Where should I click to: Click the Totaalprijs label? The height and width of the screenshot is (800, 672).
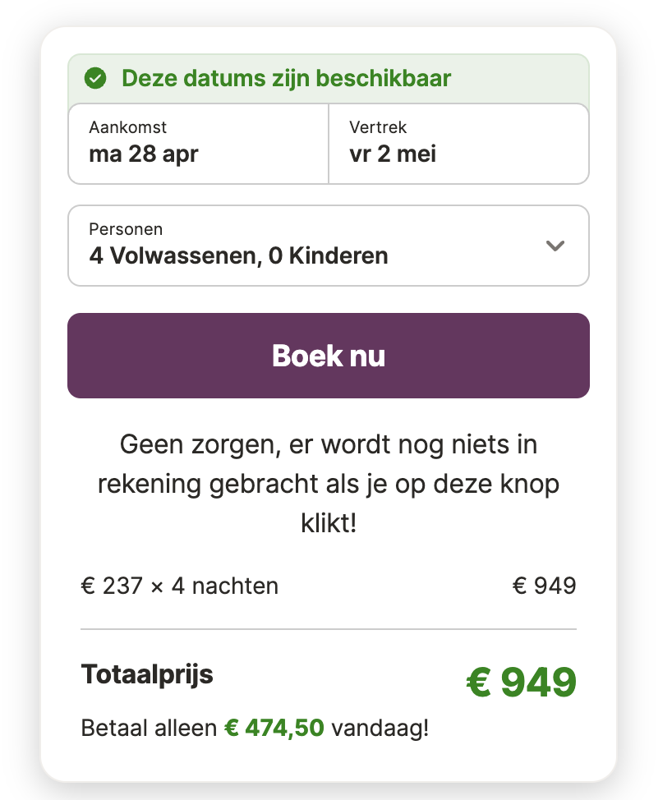[x=147, y=674]
